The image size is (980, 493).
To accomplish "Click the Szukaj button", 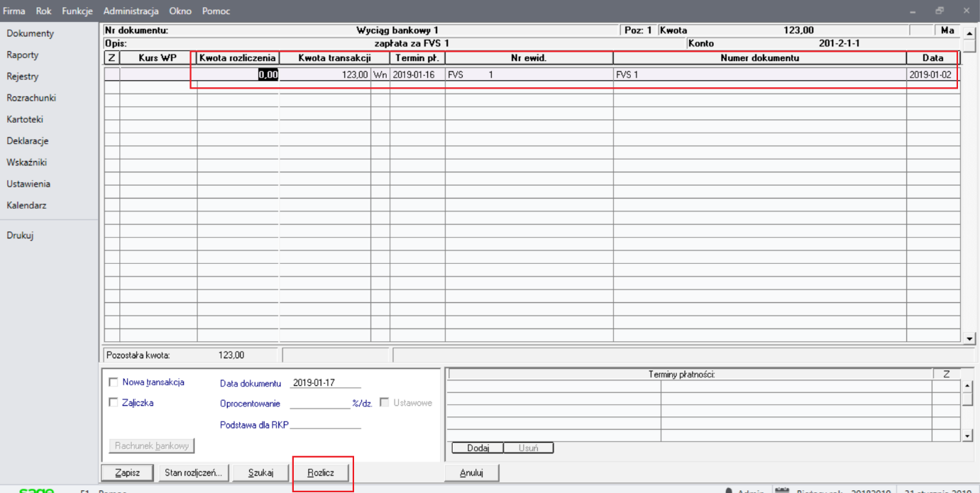I will point(260,472).
